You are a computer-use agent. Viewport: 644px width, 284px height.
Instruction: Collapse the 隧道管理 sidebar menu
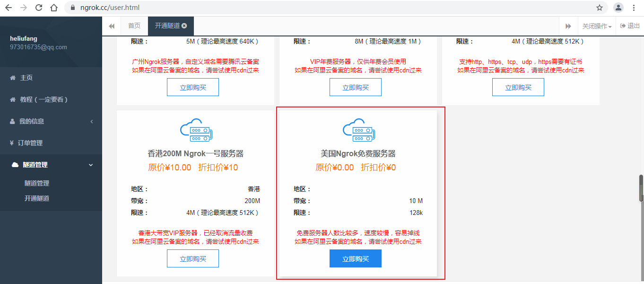(51, 165)
